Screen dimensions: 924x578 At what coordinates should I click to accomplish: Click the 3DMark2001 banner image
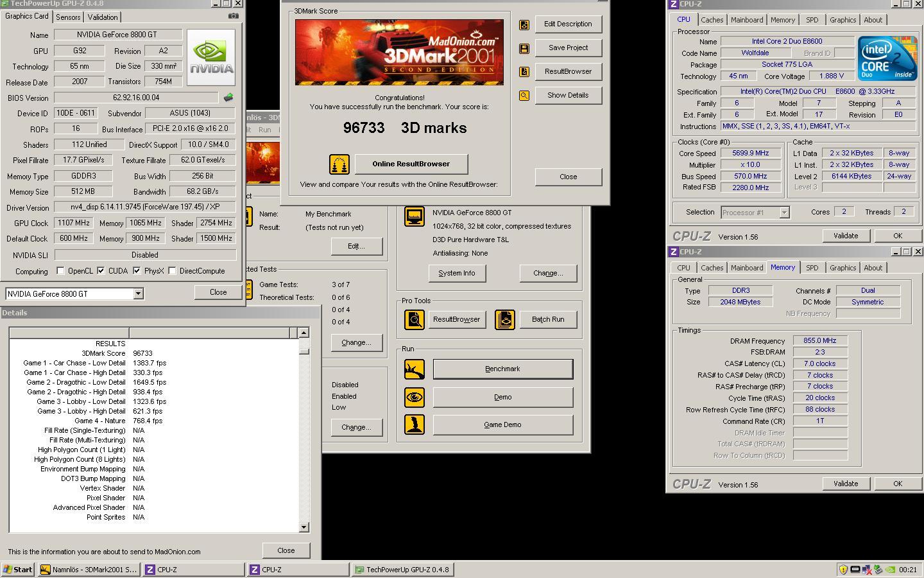[399, 52]
